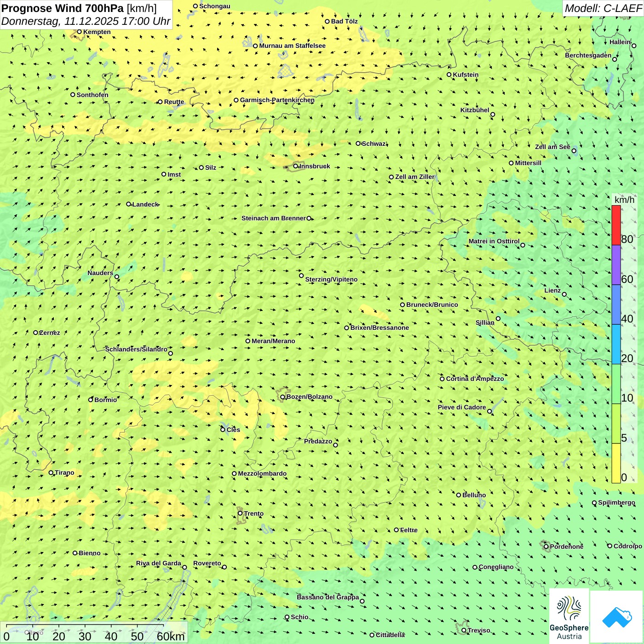Click the 'Pordenone' label

click(566, 546)
